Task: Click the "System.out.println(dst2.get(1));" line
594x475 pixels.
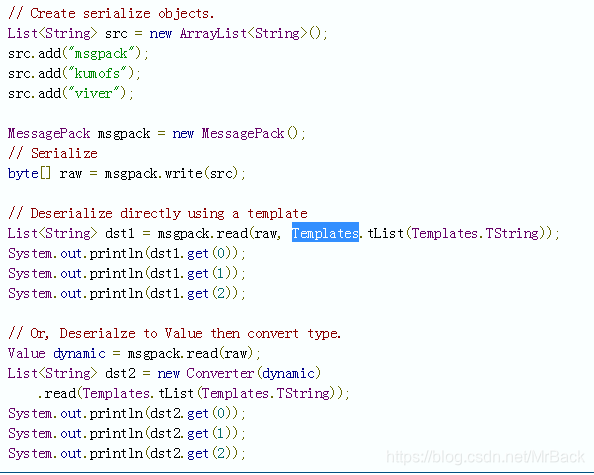Action: point(127,433)
